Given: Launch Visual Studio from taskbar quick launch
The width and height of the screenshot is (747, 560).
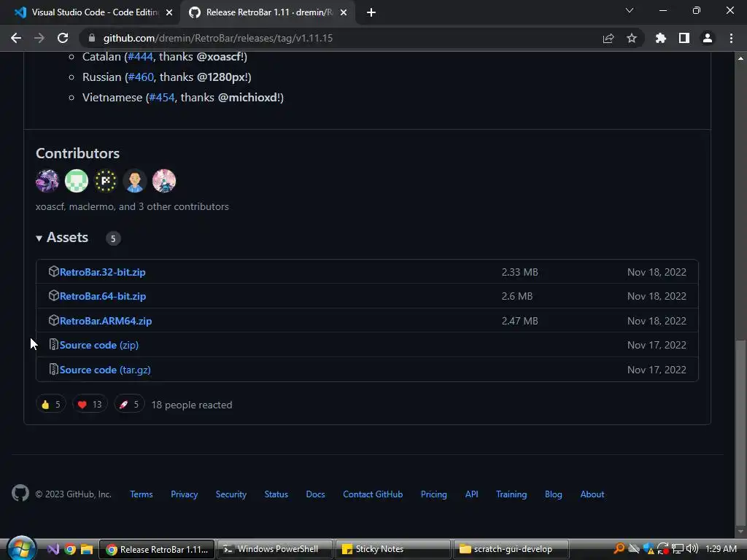Looking at the screenshot, I should pos(53,549).
